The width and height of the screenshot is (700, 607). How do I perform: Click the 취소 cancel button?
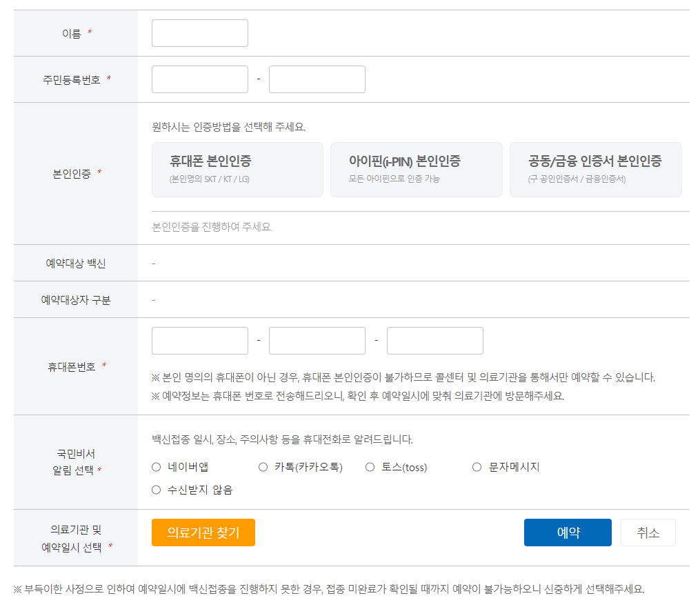click(648, 533)
